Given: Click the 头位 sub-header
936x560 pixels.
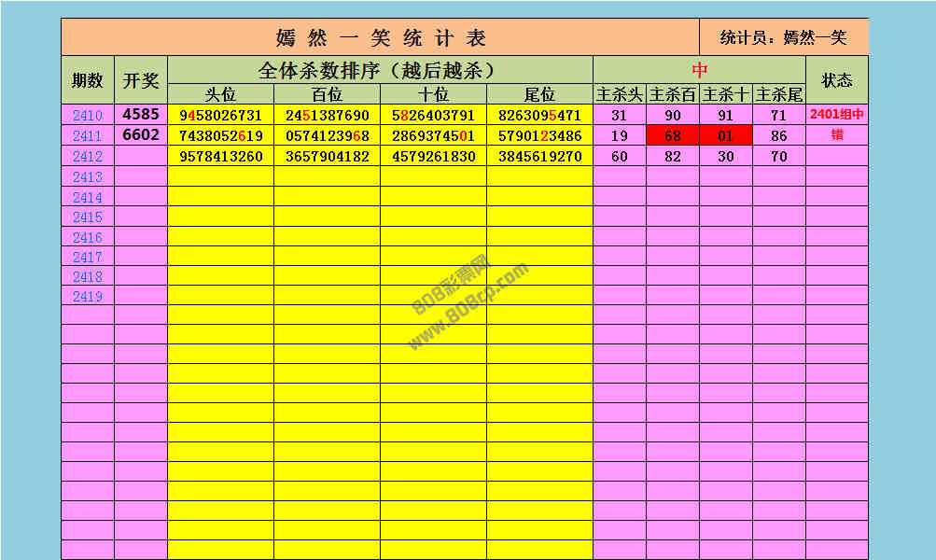Looking at the screenshot, I should pos(221,94).
